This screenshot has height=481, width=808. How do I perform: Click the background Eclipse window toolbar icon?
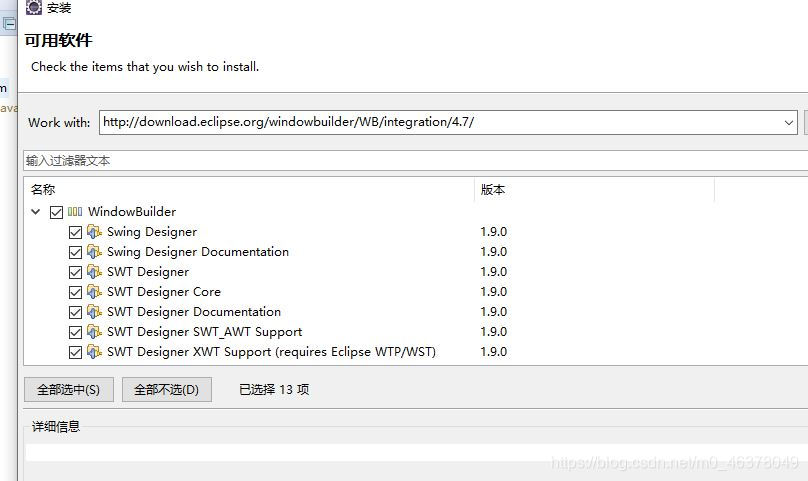tap(9, 24)
